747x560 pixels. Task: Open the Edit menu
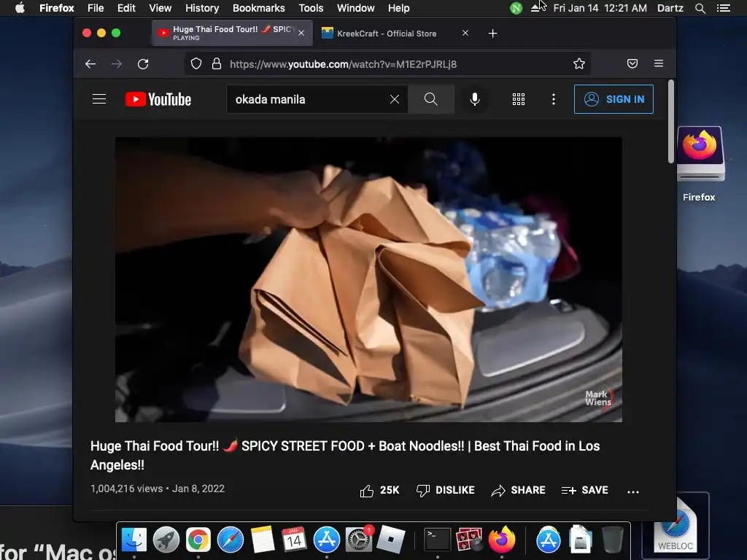click(126, 8)
